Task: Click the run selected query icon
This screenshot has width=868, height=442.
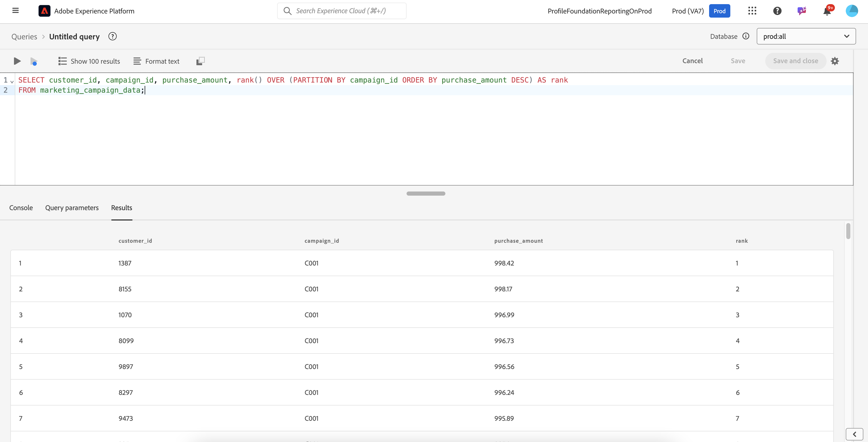Action: (34, 61)
